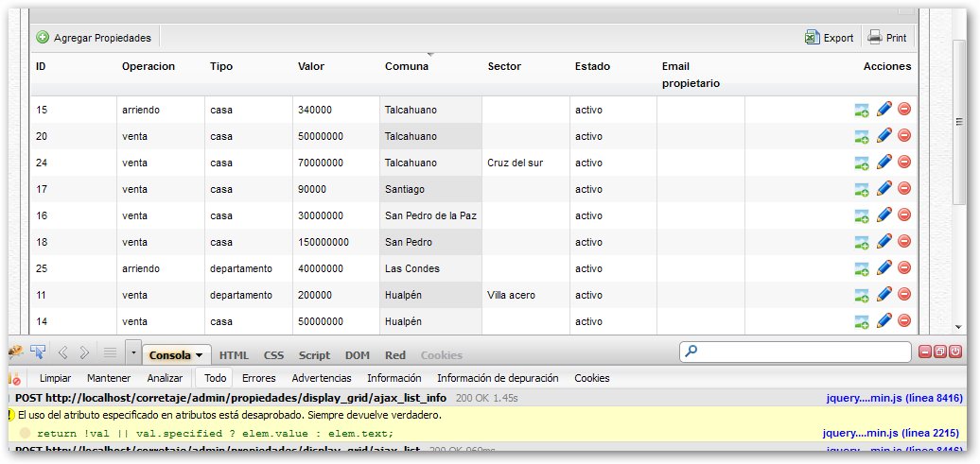This screenshot has width=980, height=464.
Task: Add image to property 24
Action: (861, 163)
